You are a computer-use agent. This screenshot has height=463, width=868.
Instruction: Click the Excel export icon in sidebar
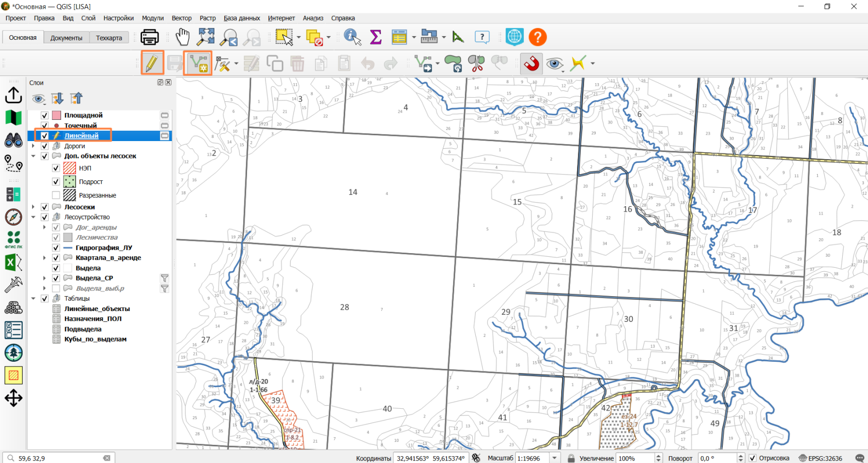(13, 263)
